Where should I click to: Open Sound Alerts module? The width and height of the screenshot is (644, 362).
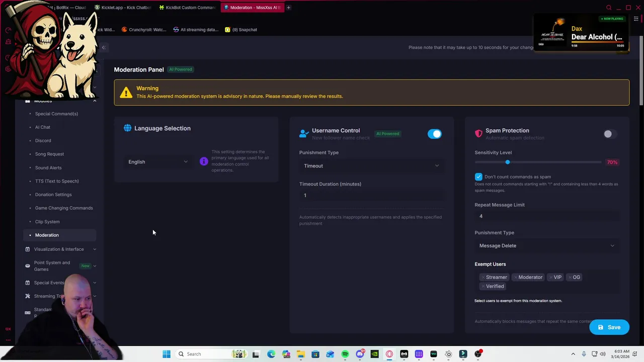point(48,167)
